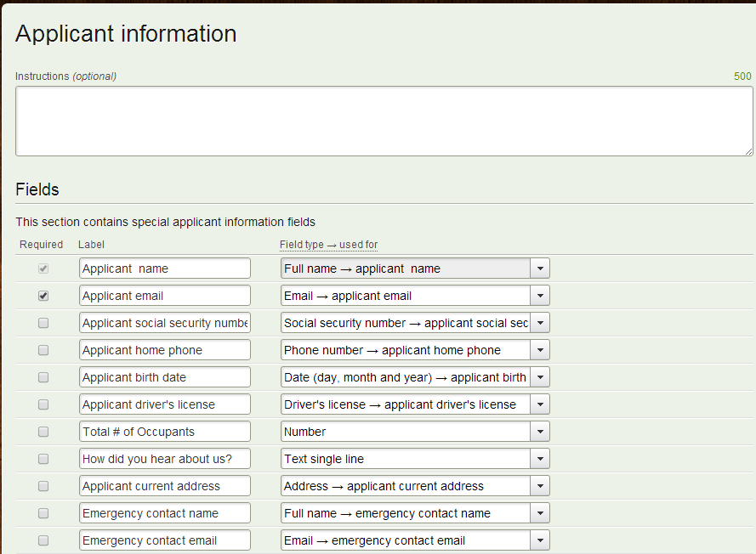Click the Instructions text area
This screenshot has width=756, height=554.
[x=384, y=121]
